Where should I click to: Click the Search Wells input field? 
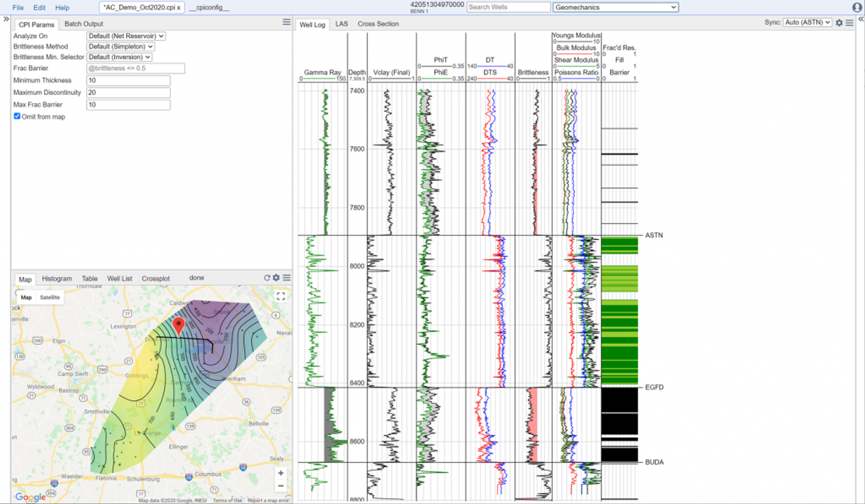click(508, 7)
